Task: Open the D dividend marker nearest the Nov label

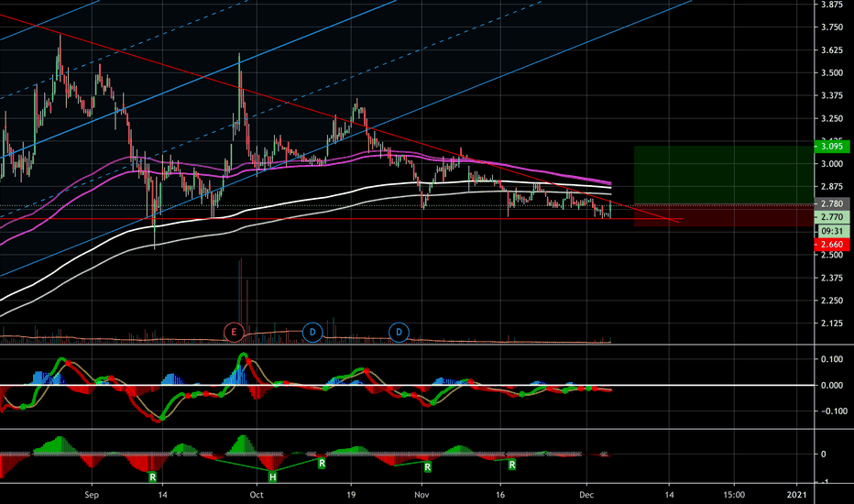Action: (x=399, y=332)
